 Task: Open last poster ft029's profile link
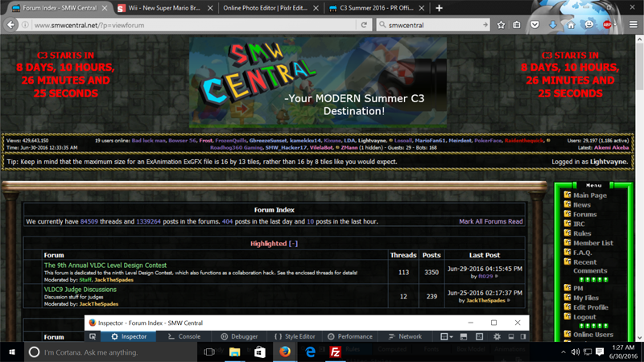click(485, 276)
